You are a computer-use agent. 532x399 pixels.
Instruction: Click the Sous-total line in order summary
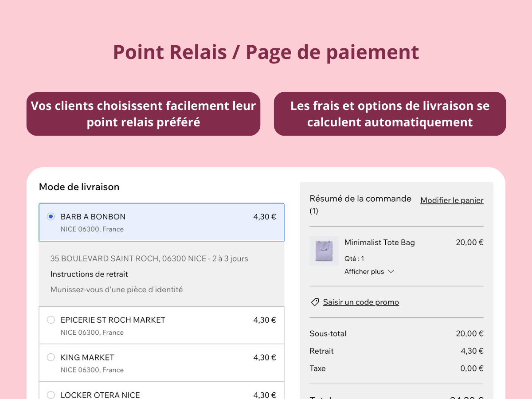tap(328, 333)
